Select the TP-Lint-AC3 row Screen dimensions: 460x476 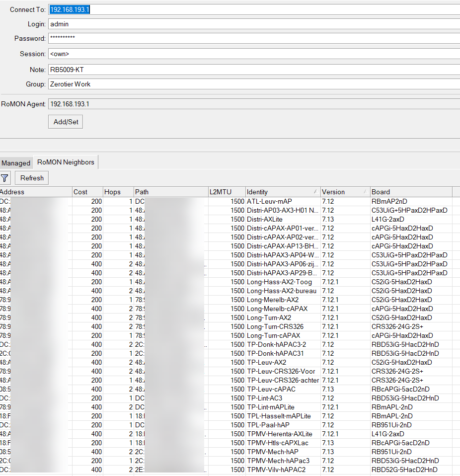pos(230,398)
